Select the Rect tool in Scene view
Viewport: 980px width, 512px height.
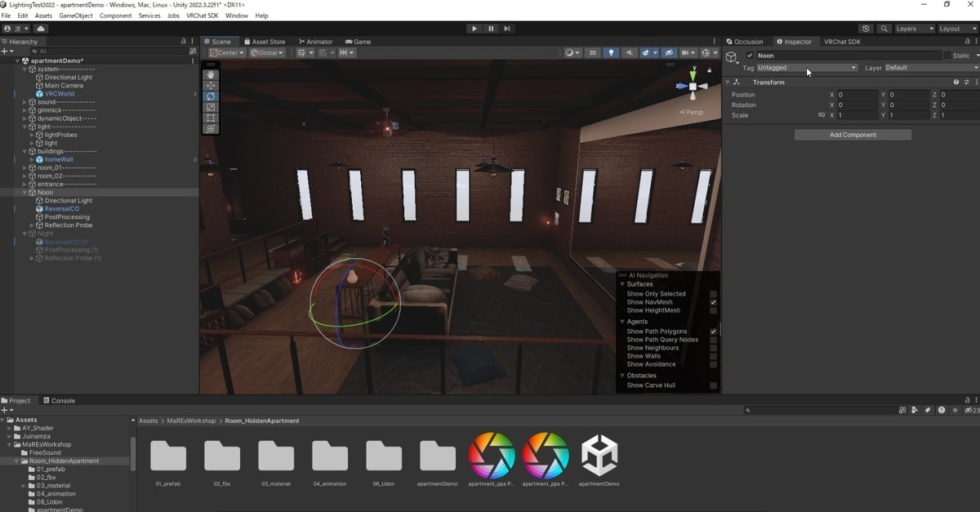(211, 118)
